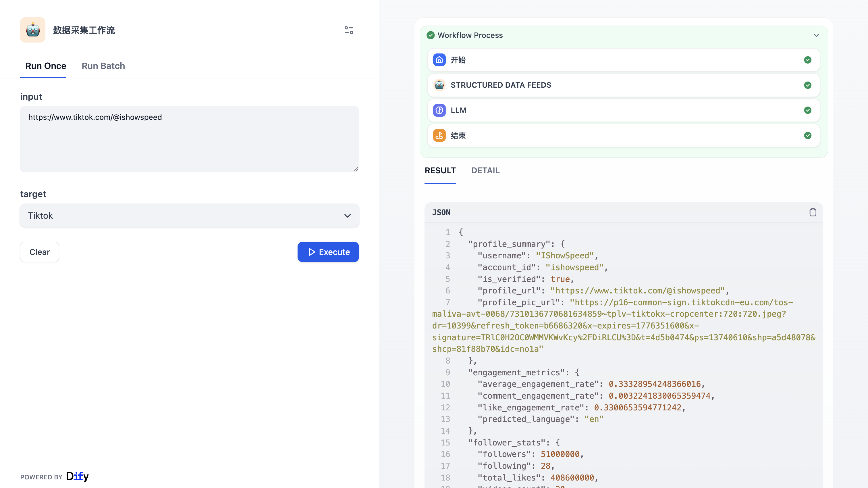Click the textarea resize handle

click(x=356, y=169)
